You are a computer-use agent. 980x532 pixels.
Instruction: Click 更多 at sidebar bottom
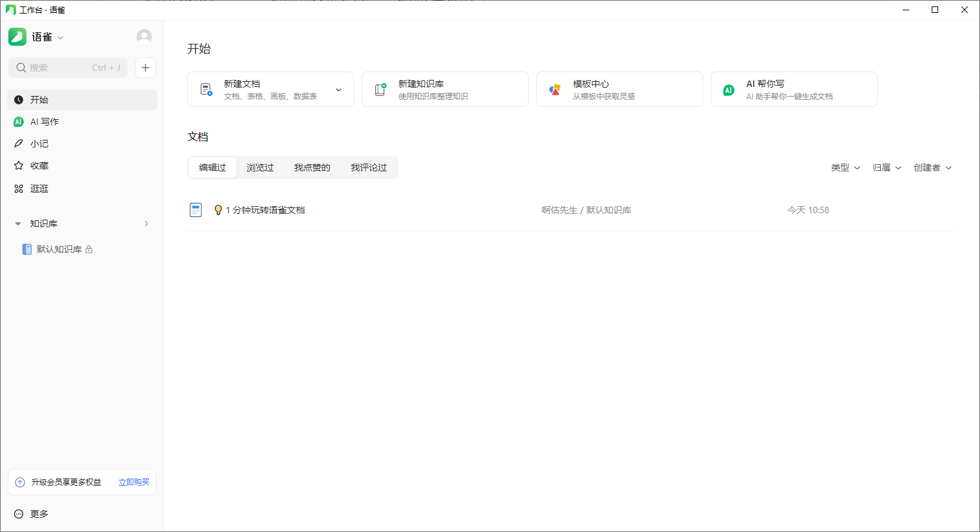click(x=39, y=514)
